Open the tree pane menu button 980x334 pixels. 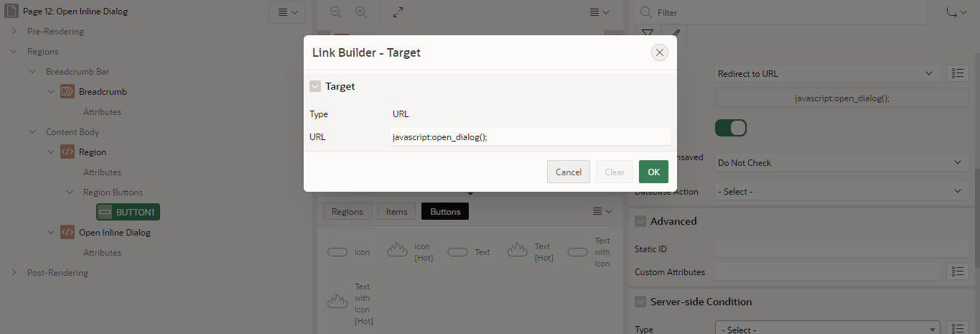[x=287, y=11]
